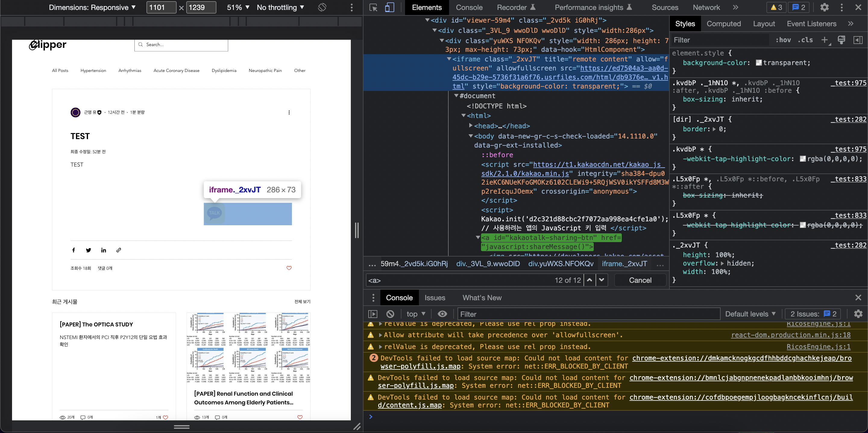Click the rotate viewport icon

(322, 8)
